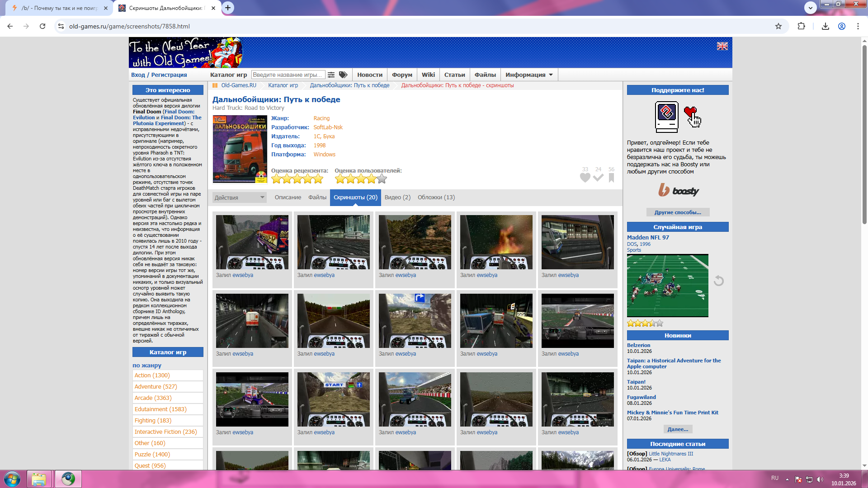Toggle the bookmark flag icon

click(611, 178)
